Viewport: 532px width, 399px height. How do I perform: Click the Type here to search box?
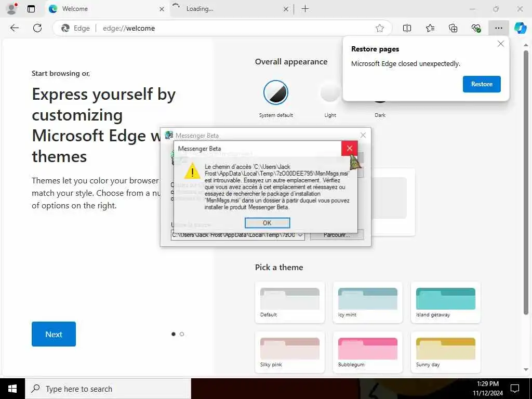click(108, 389)
